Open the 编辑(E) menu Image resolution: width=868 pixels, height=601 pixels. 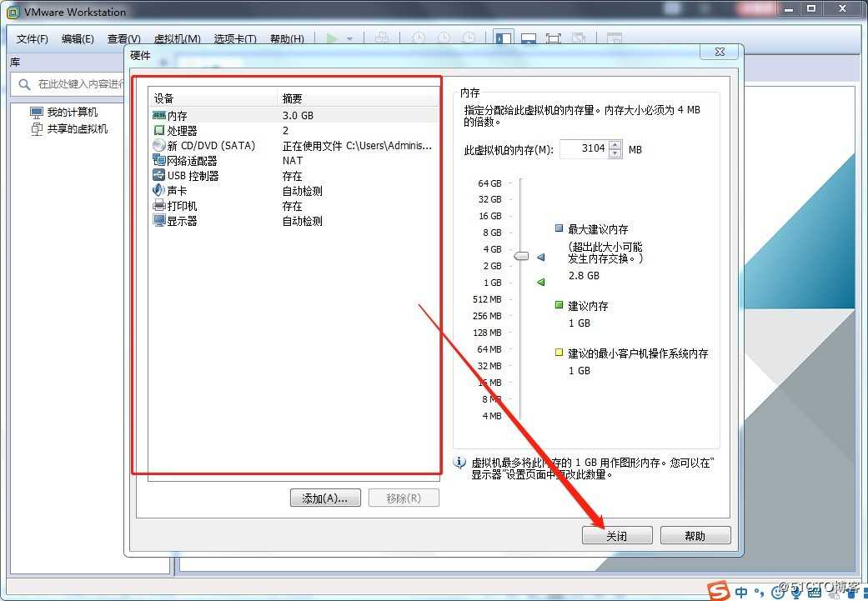click(x=78, y=38)
